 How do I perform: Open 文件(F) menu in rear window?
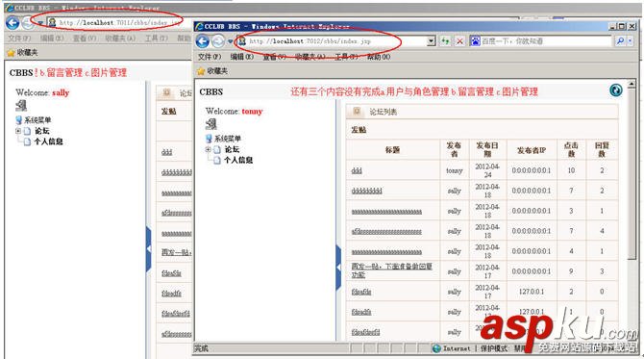[x=19, y=38]
